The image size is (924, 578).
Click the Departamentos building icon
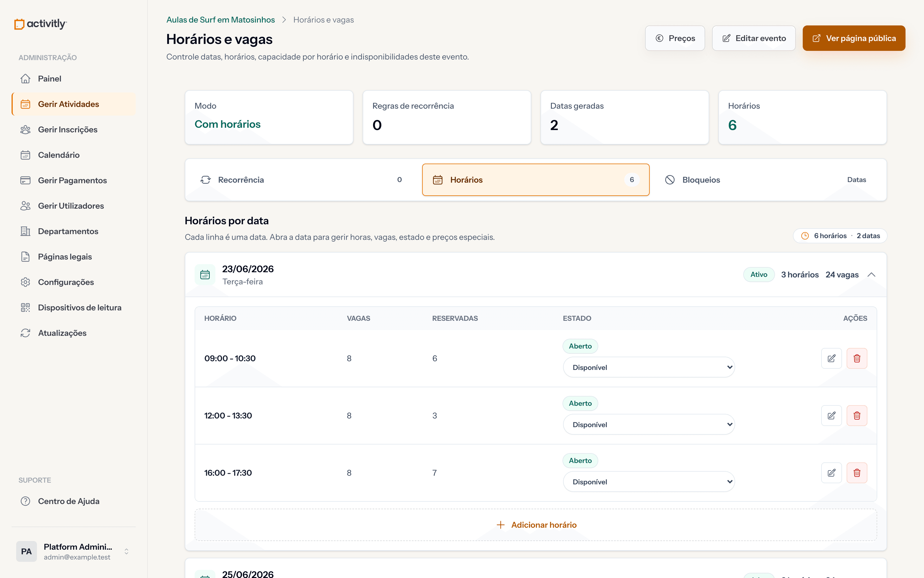pyautogui.click(x=25, y=231)
